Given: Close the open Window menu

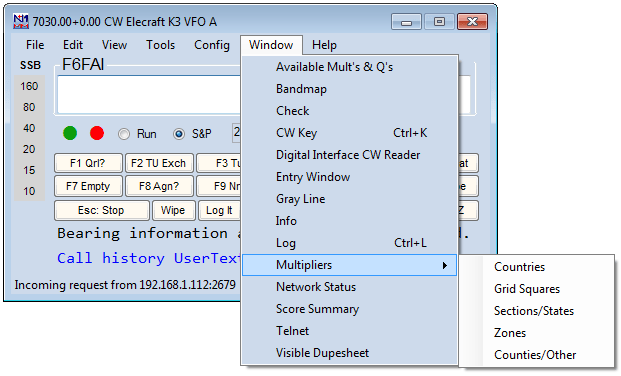Looking at the screenshot, I should tap(271, 45).
